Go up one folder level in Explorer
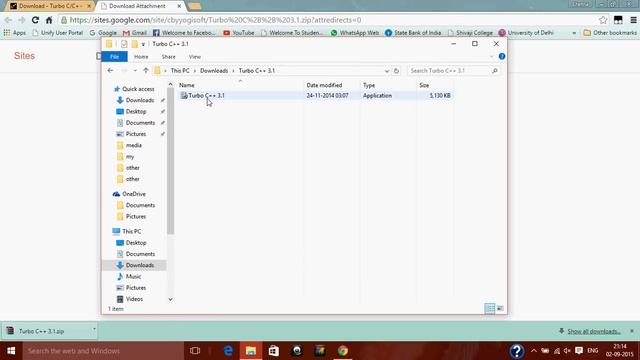Viewport: 640px width, 360px height. (x=146, y=71)
